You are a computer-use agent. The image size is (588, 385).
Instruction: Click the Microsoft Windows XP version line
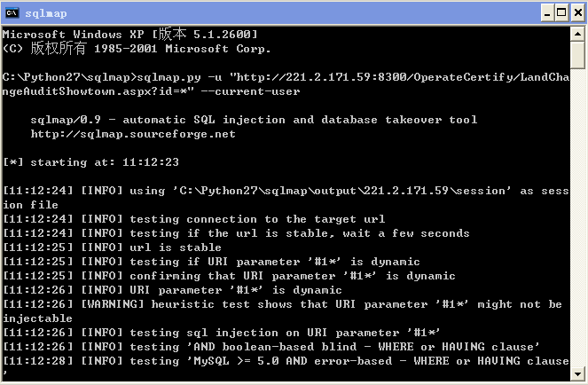click(130, 34)
